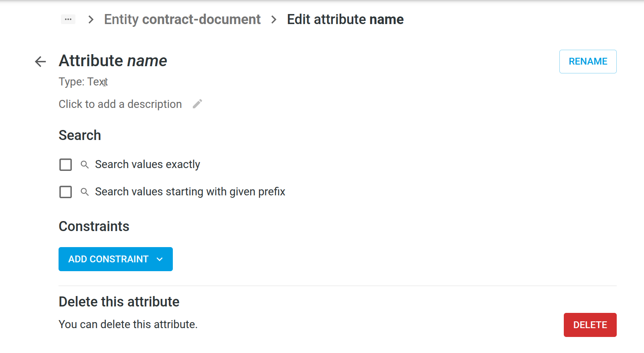Screen dimensions: 644x353
Task: Select the Edit attribute name breadcrumb
Action: (345, 19)
